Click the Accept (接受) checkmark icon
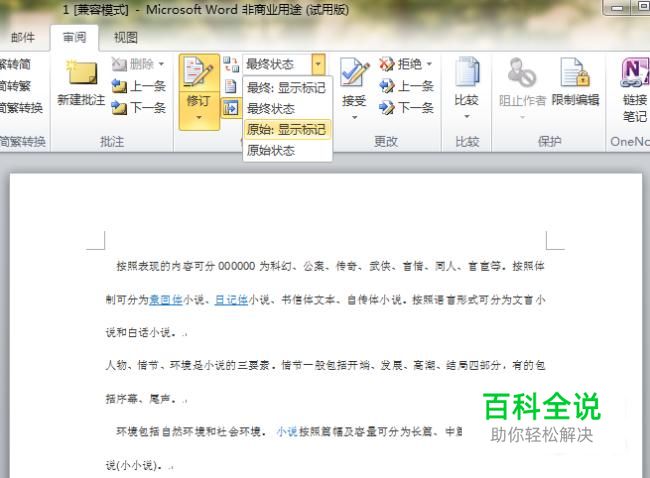This screenshot has height=478, width=650. coord(354,73)
